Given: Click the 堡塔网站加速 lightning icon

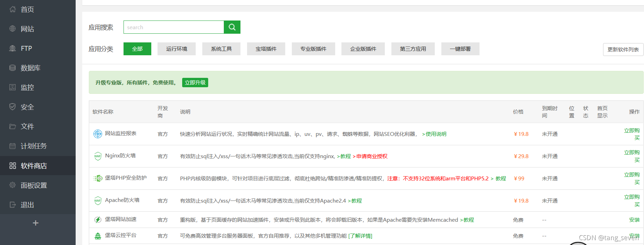Looking at the screenshot, I should [x=98, y=220].
